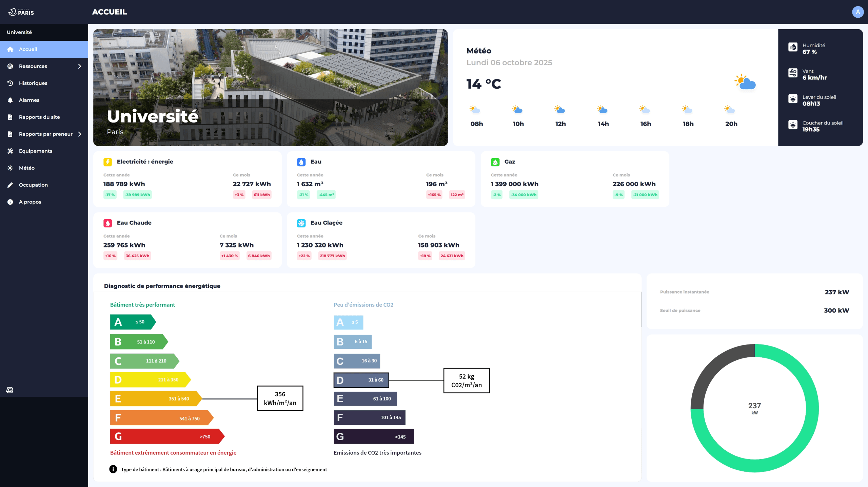This screenshot has height=487, width=868.
Task: Click the logo icon at sidebar bottom
Action: pos(9,390)
